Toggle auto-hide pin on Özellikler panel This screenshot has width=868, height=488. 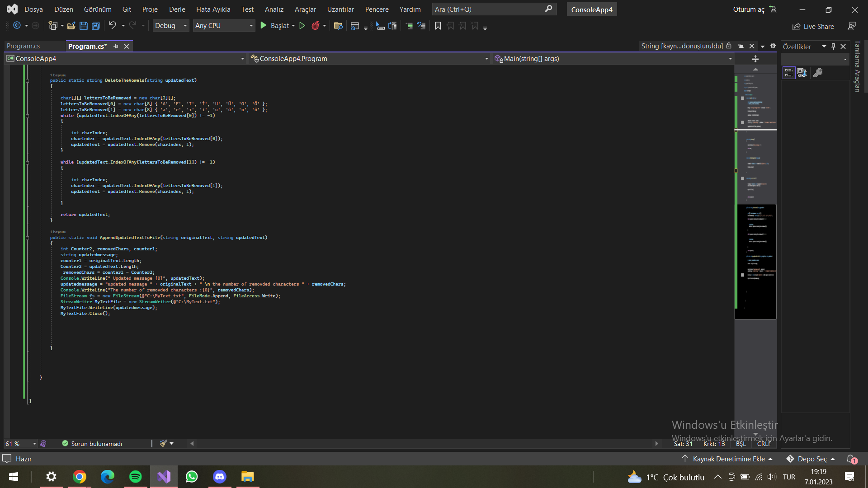pos(833,47)
